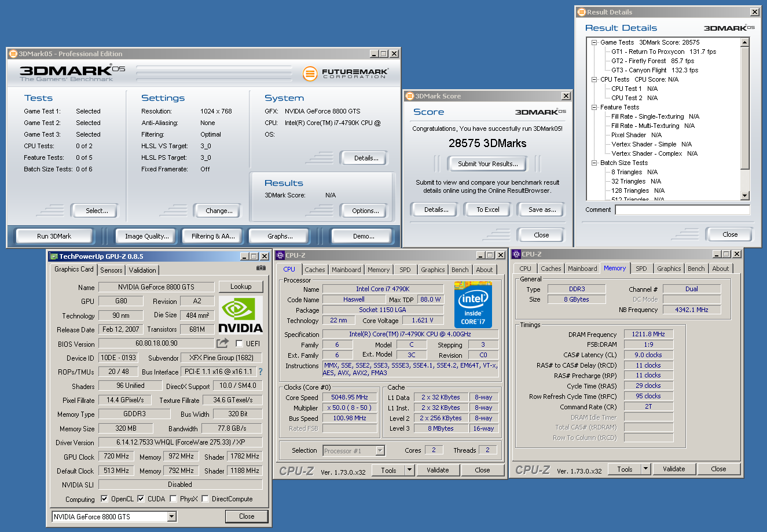Screen dimensions: 767x532
Task: Toggle the PhysX checkbox
Action: [x=173, y=498]
